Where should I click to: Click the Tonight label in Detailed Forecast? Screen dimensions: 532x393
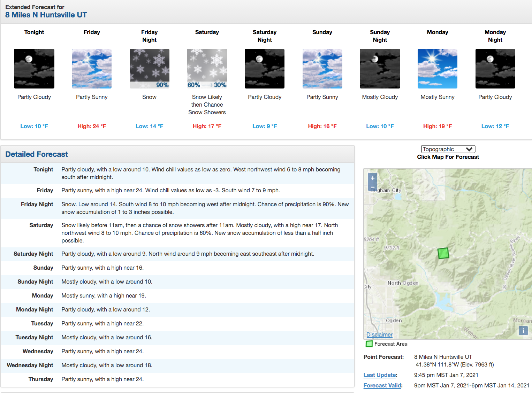point(43,169)
